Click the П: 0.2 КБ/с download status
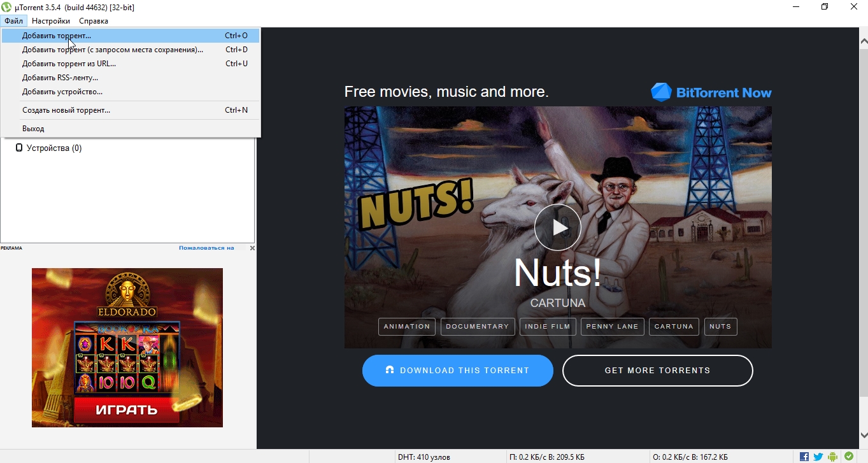868x463 pixels. click(547, 457)
